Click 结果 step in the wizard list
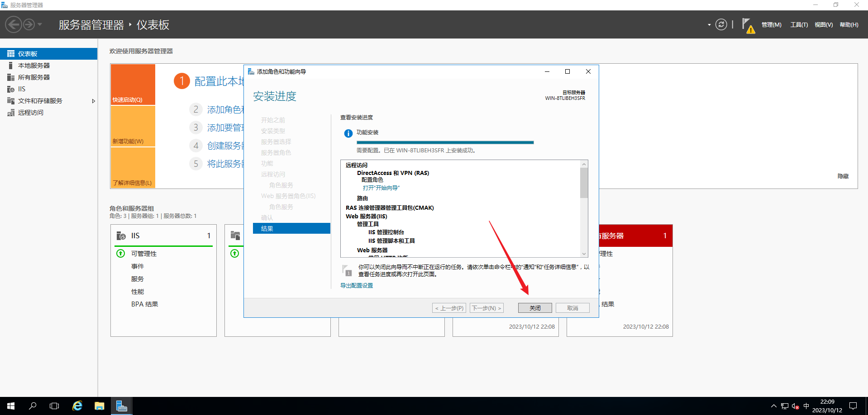Image resolution: width=868 pixels, height=415 pixels. (291, 228)
